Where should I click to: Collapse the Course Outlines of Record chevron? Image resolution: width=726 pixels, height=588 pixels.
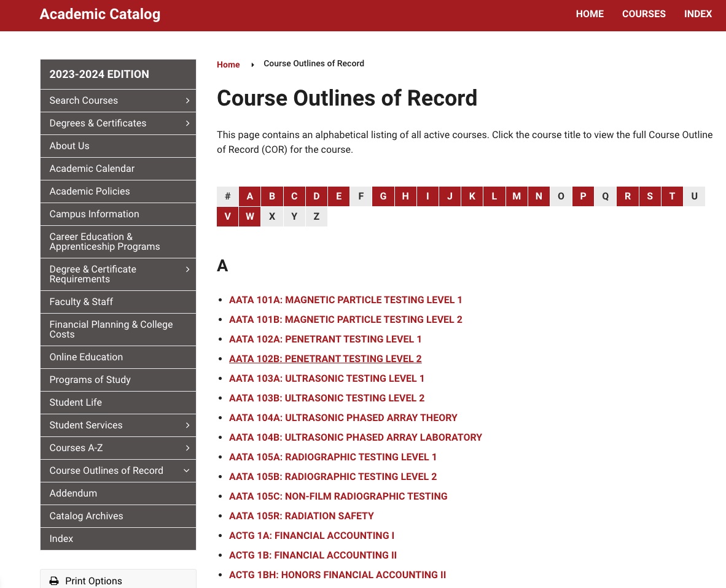pos(187,471)
